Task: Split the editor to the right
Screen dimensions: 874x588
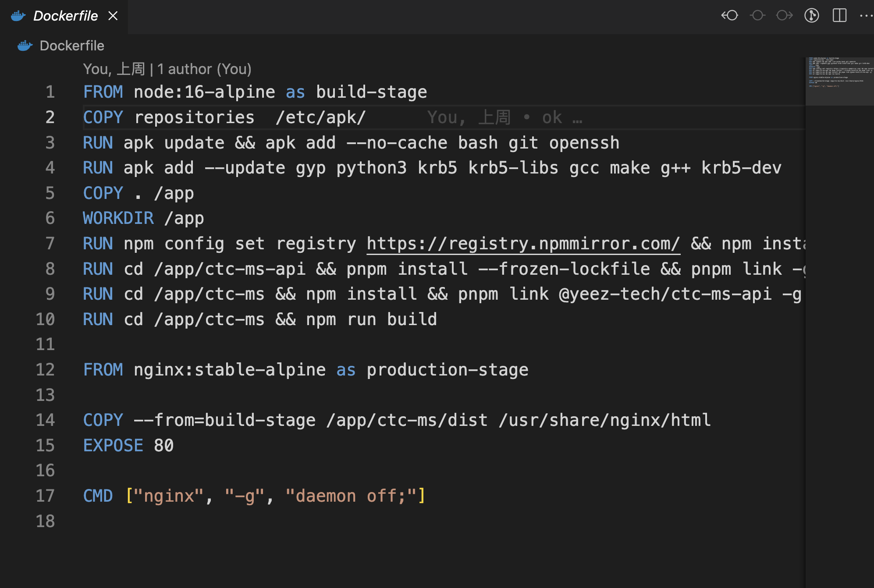Action: [839, 16]
